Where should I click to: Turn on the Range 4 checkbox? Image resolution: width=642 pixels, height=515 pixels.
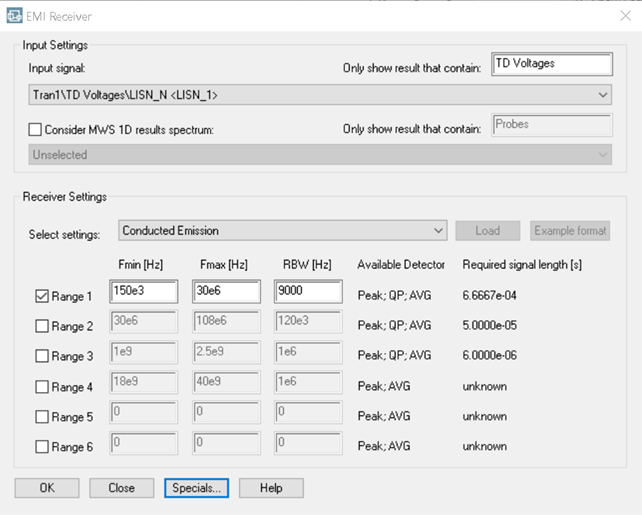tap(42, 386)
